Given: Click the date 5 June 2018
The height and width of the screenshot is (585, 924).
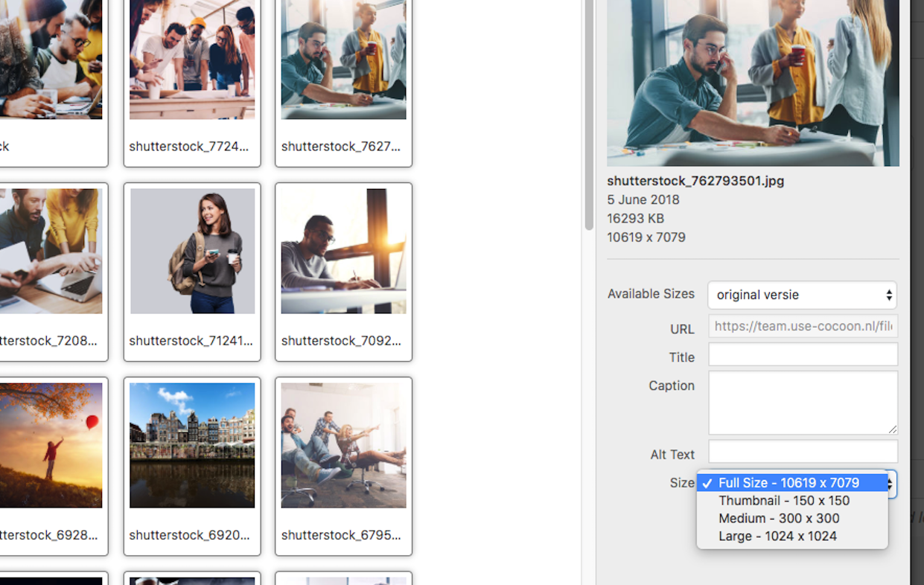Looking at the screenshot, I should coord(643,199).
